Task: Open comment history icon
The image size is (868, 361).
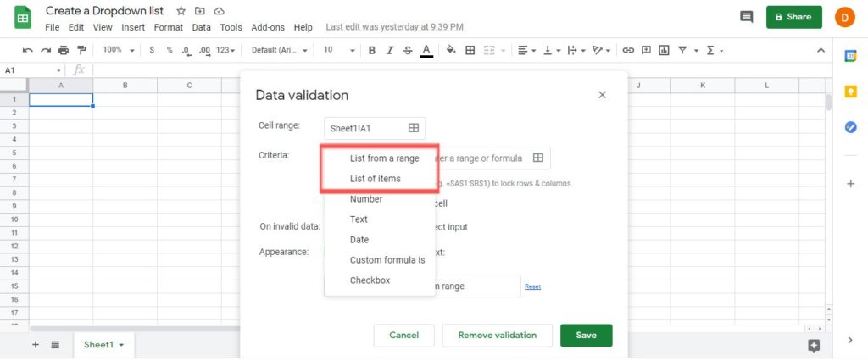Action: coord(747,17)
